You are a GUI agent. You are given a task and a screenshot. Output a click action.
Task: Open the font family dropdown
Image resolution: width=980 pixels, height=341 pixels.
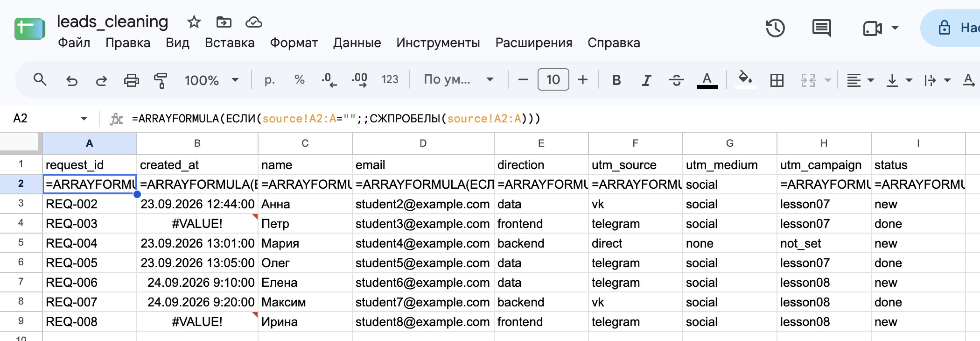[458, 79]
